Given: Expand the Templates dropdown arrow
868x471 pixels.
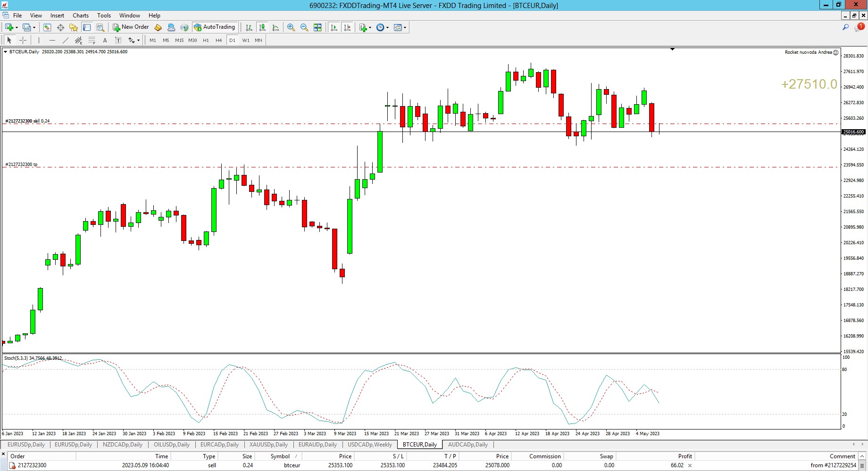Looking at the screenshot, I should coord(405,27).
